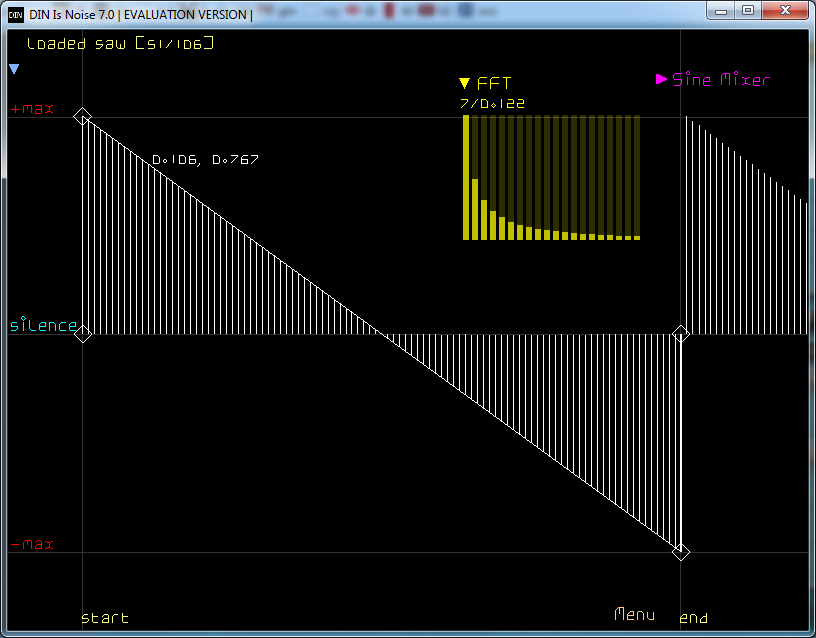Click the tallest first FFT harmonic bar
The image size is (816, 638).
point(466,177)
